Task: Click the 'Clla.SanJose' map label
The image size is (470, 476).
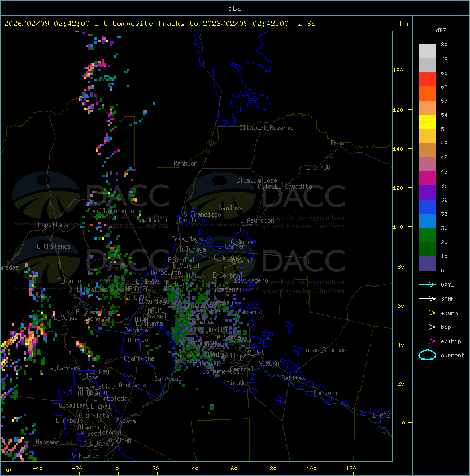Action: pyautogui.click(x=256, y=180)
